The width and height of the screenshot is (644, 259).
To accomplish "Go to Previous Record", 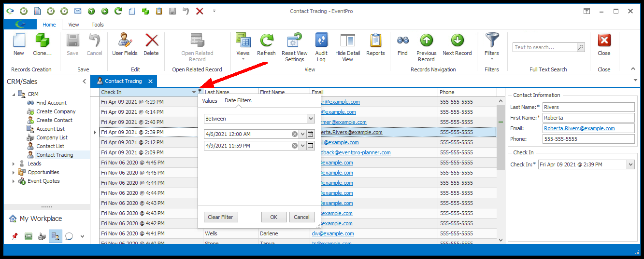I will click(x=426, y=48).
